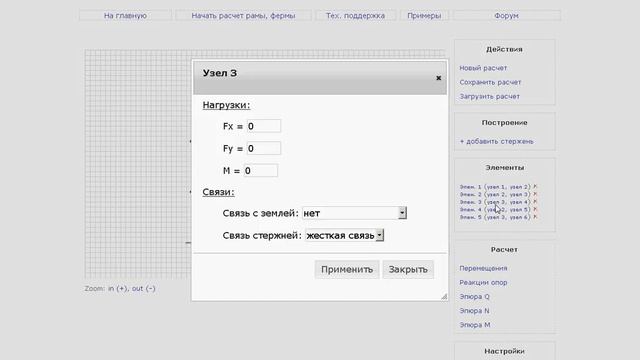640x360 pixels.
Task: Click the Применить button
Action: (347, 269)
